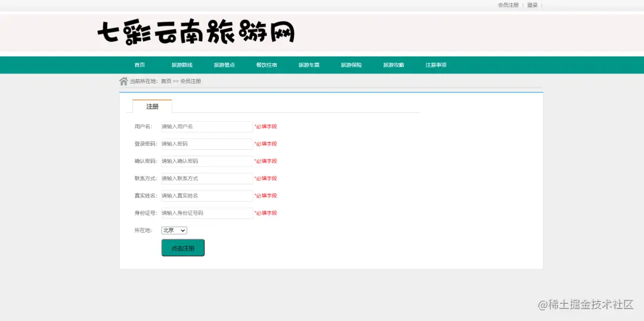
Task: Click the 七彩云南旅游网 site logo
Action: pos(196,32)
